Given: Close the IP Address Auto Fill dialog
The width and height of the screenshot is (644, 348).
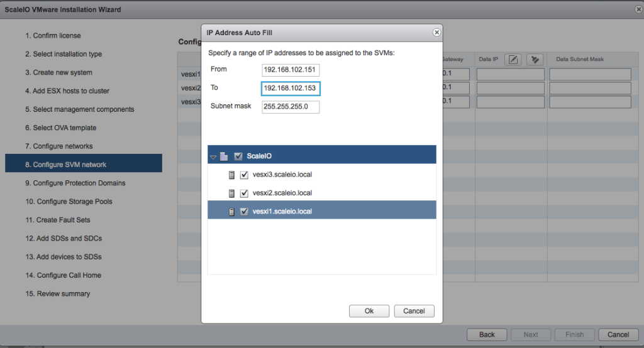Looking at the screenshot, I should tap(436, 32).
